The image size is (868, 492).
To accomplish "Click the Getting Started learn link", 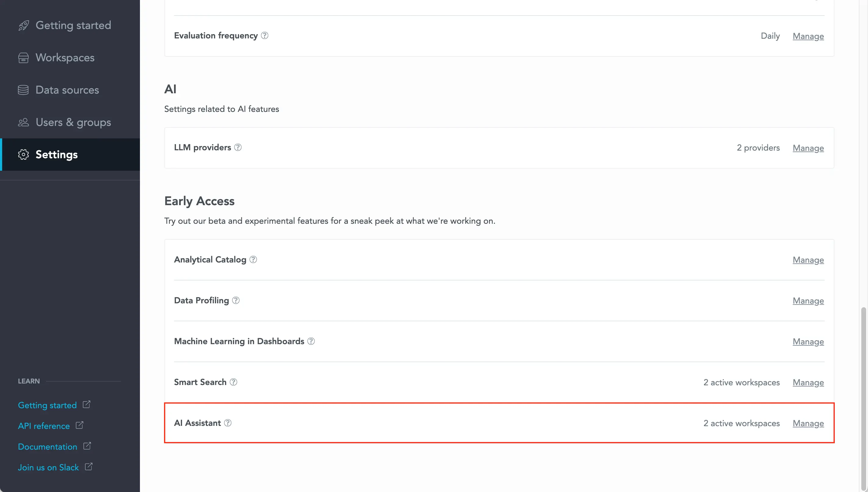I will tap(48, 405).
